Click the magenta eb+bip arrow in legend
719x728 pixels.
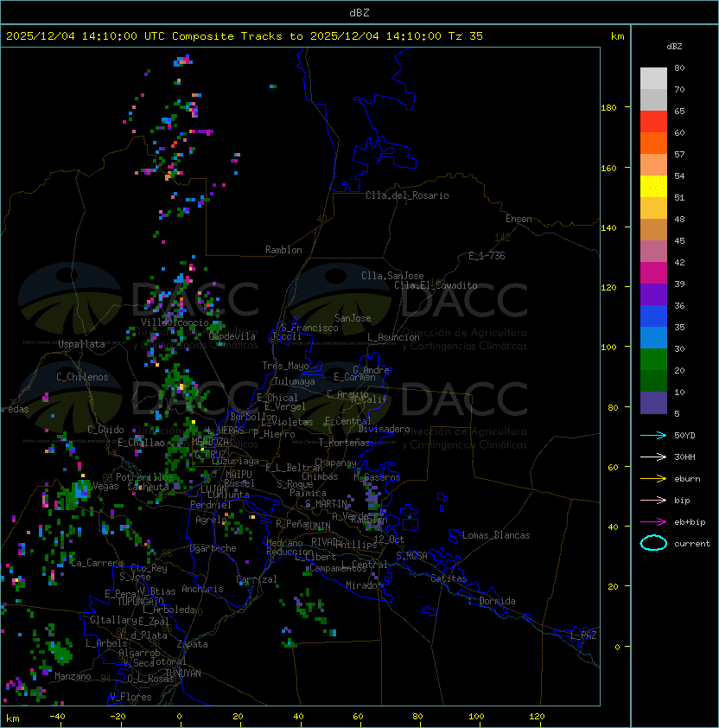653,522
